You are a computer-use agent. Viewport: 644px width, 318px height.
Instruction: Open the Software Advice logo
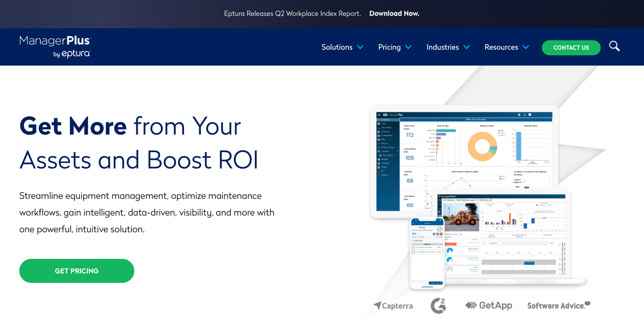(559, 306)
